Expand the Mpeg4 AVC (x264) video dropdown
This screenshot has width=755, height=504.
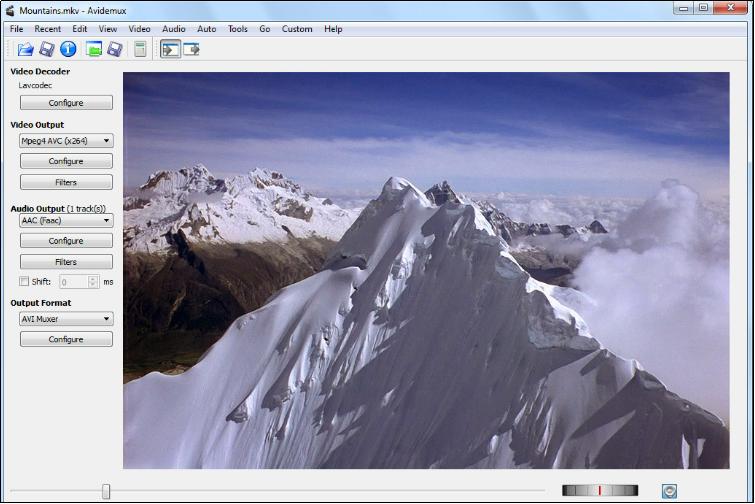pyautogui.click(x=66, y=141)
